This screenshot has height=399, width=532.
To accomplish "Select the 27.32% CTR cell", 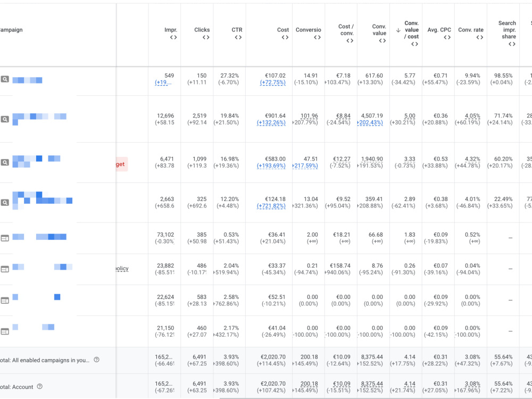I will point(230,76).
